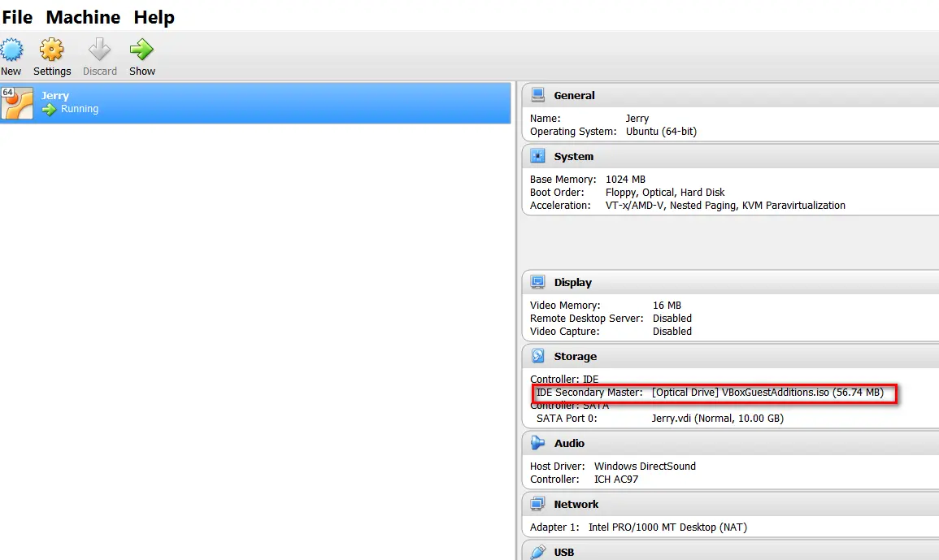This screenshot has height=560, width=939.
Task: Click the Windows DirectSound host driver value
Action: tap(645, 466)
